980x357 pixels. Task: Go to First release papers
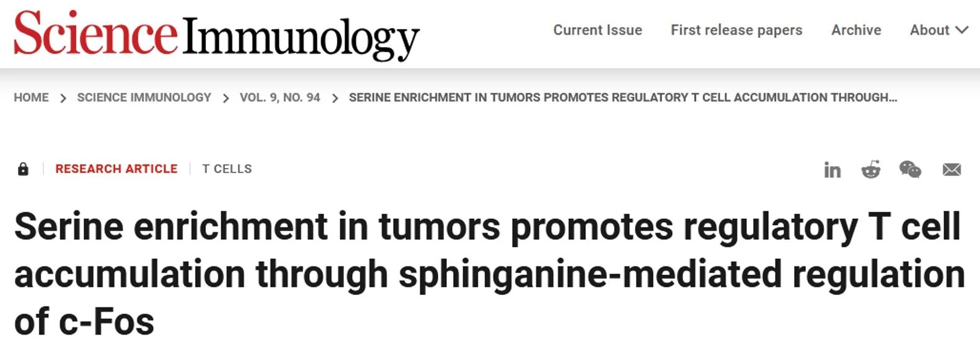(x=736, y=30)
